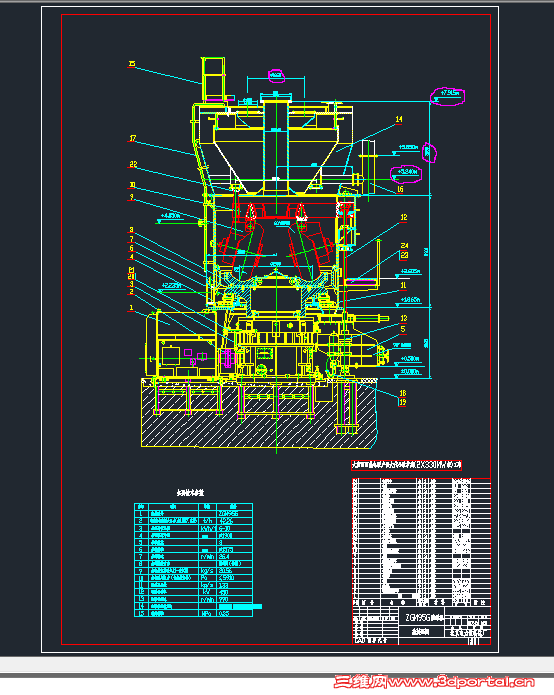Click the +1.865m elevation label
The width and height of the screenshot is (554, 695).
tap(410, 300)
